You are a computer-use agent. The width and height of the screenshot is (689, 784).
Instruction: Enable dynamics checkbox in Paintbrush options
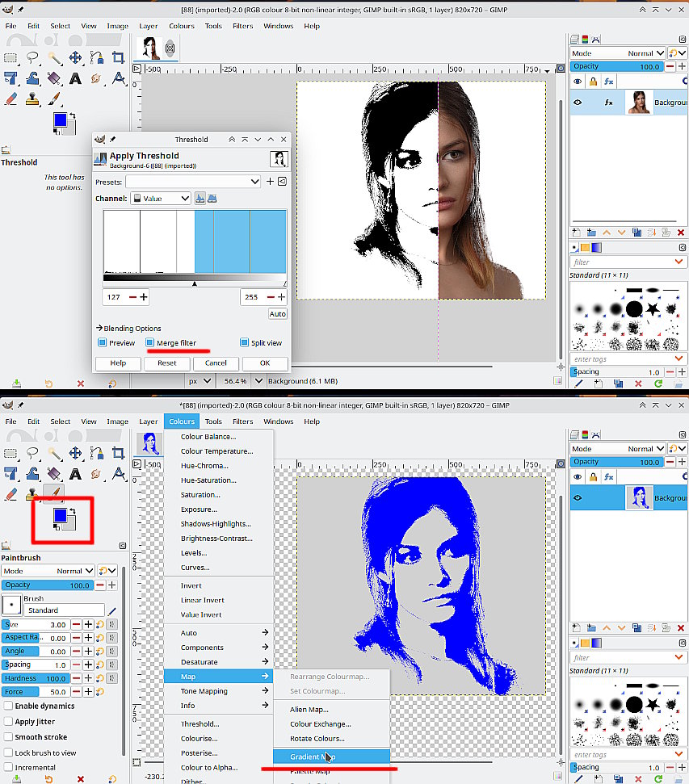8,706
